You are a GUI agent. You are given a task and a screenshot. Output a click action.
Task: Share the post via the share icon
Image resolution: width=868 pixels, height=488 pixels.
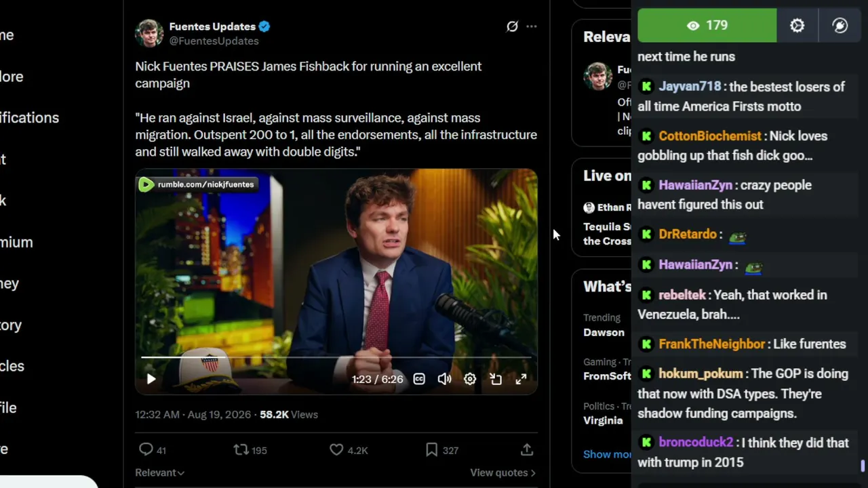coord(527,449)
